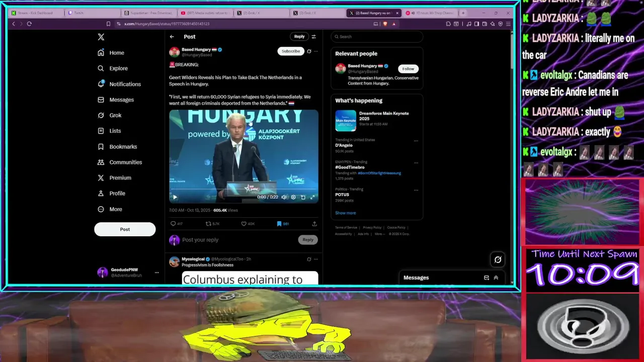Repost the post with 5.7K reposts

(212, 224)
